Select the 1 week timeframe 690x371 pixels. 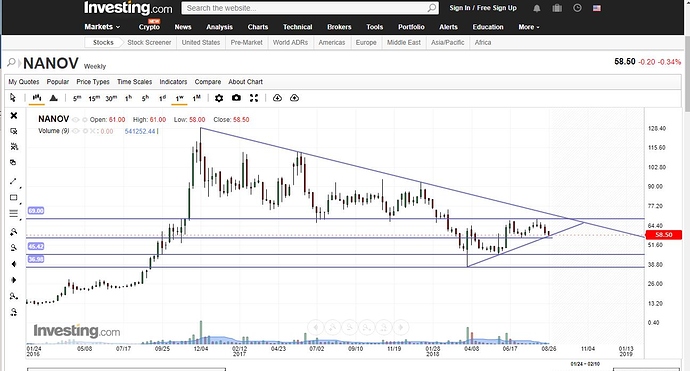[x=180, y=98]
